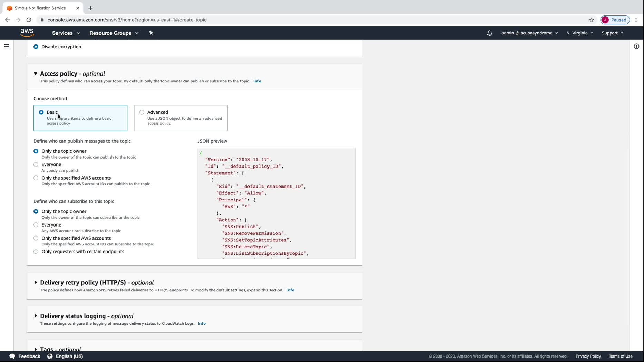This screenshot has width=644, height=362.
Task: Allow Everyone to subscribe to topic
Action: tap(36, 225)
